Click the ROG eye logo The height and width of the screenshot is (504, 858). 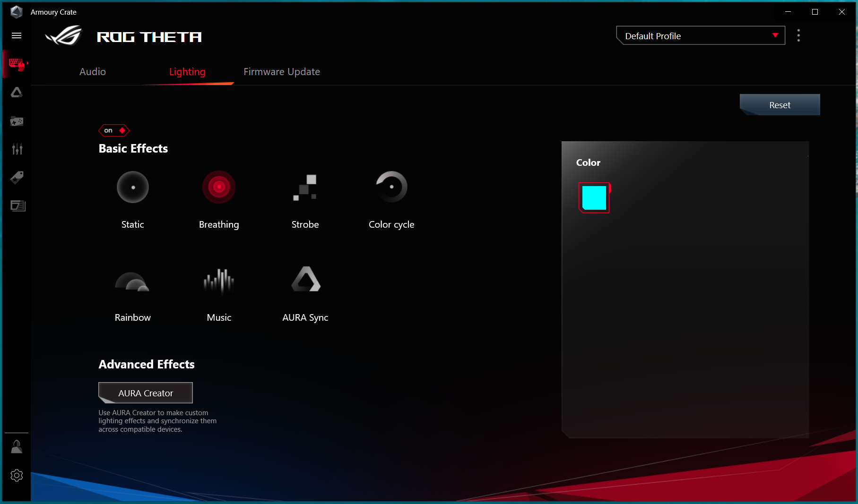pos(63,36)
